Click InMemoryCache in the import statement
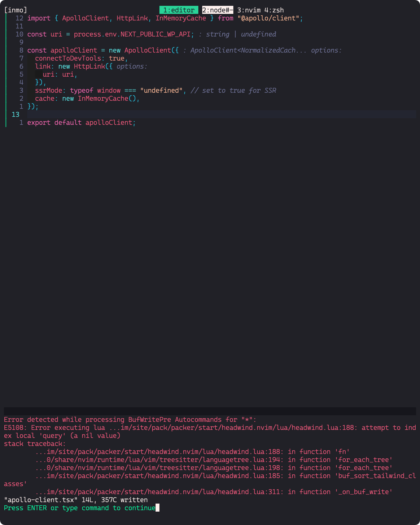Screen dimensions: 420x525 181,18
